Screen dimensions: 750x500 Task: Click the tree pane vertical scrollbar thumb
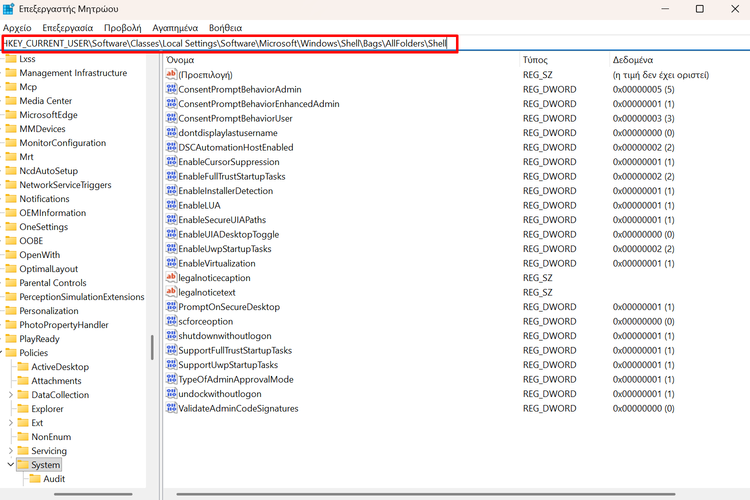coord(152,346)
